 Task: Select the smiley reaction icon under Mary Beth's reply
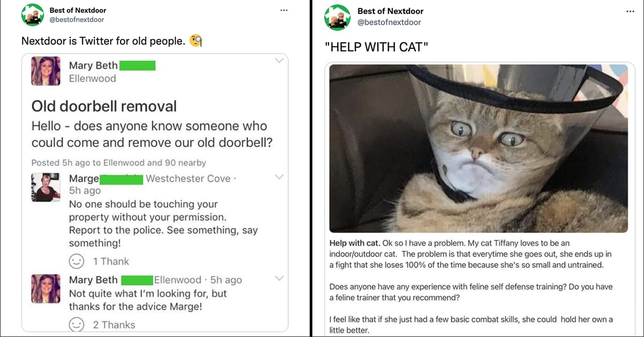[77, 325]
